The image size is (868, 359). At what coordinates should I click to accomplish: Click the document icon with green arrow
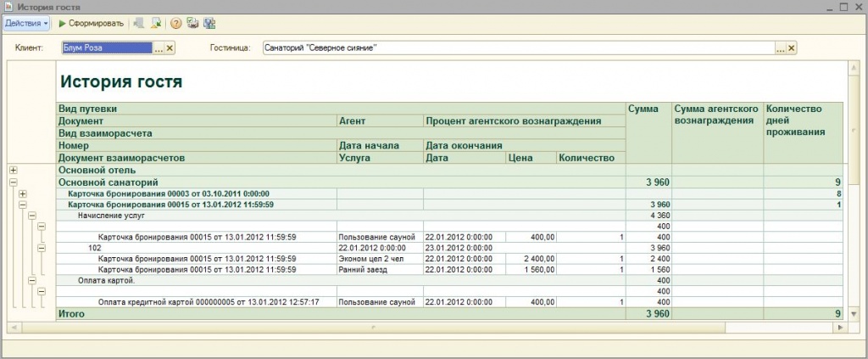(x=156, y=23)
